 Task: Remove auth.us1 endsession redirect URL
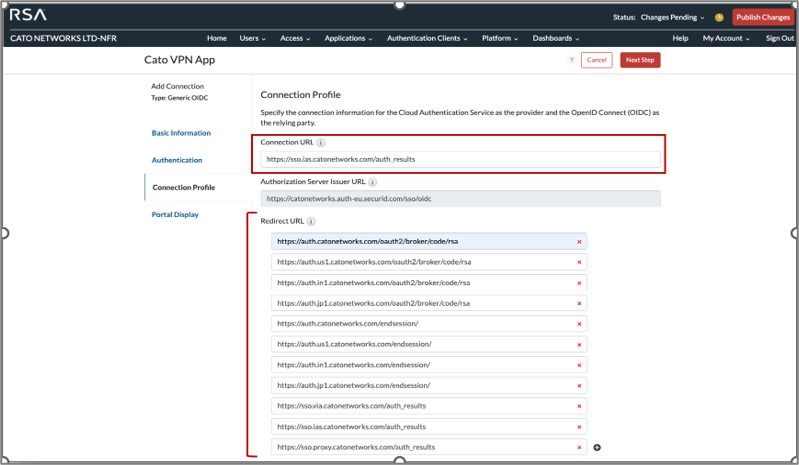(x=579, y=345)
